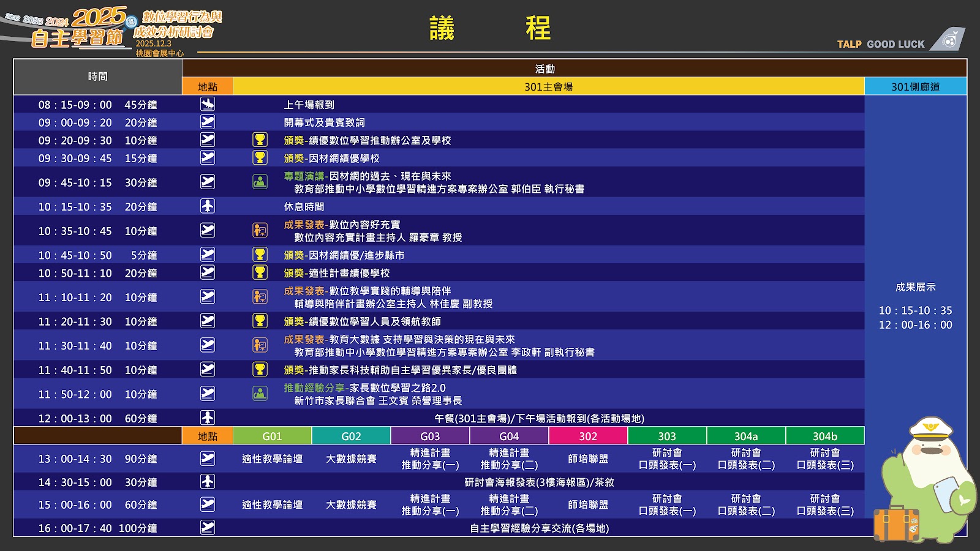Screen dimensions: 980x551
Task: Click the trophy icon for 頒獎-適性計畫績優學校
Action: [259, 271]
